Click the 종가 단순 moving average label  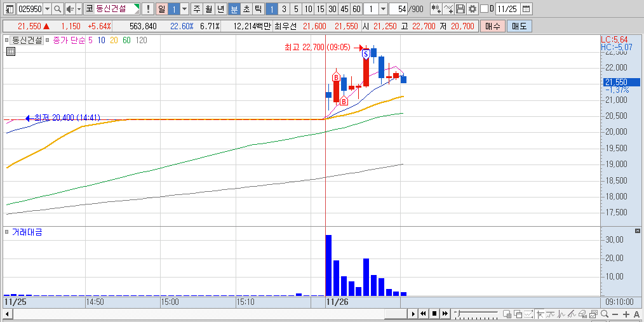click(x=69, y=40)
